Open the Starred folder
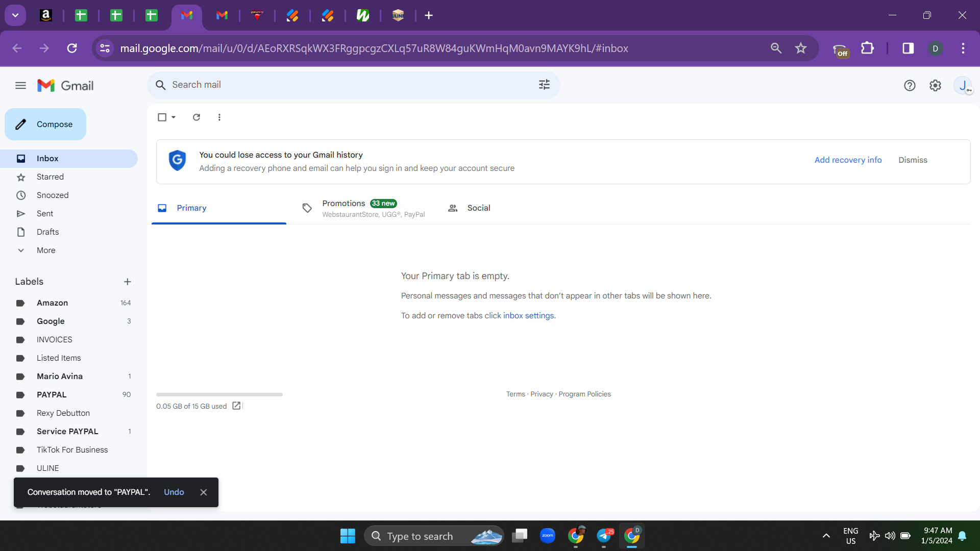The image size is (980, 551). [x=50, y=177]
